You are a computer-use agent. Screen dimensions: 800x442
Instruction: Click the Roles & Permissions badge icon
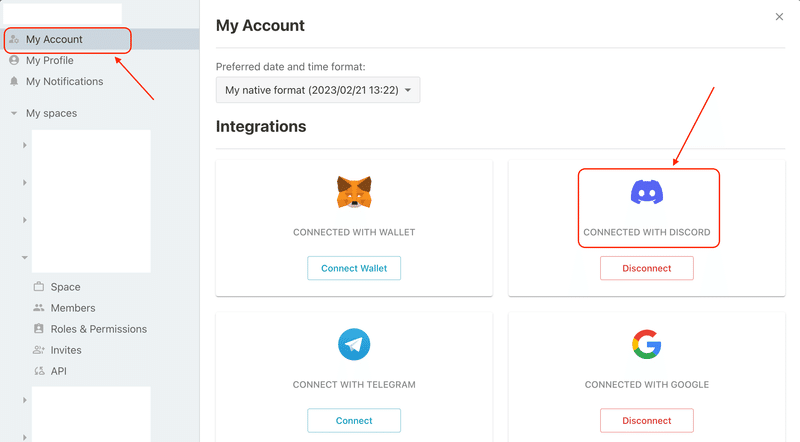[39, 329]
